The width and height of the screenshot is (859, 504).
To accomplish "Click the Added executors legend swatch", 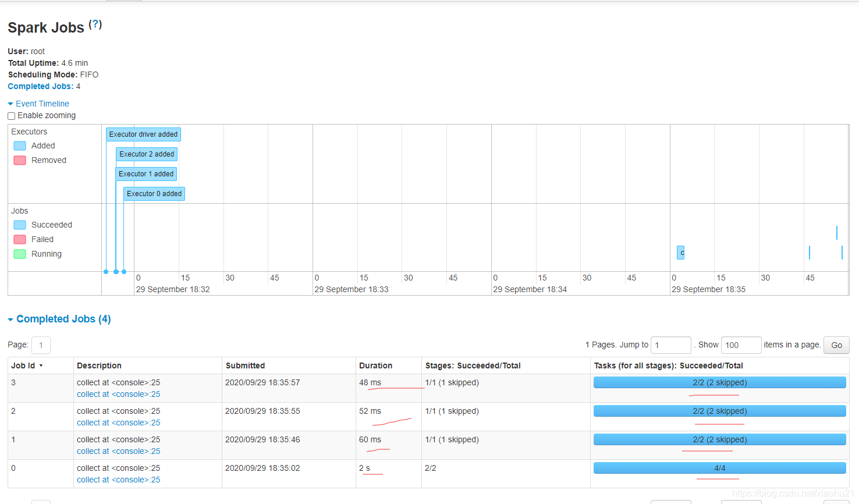I will coord(20,146).
